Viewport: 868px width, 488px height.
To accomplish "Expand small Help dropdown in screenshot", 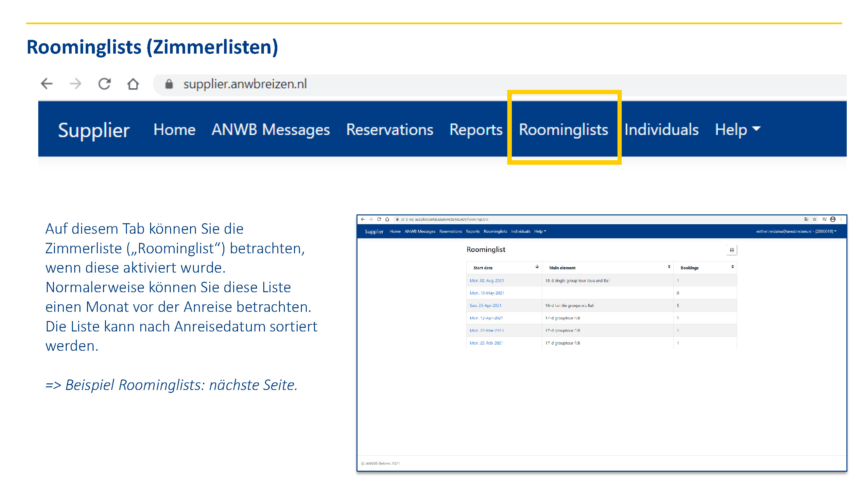I will [x=540, y=231].
